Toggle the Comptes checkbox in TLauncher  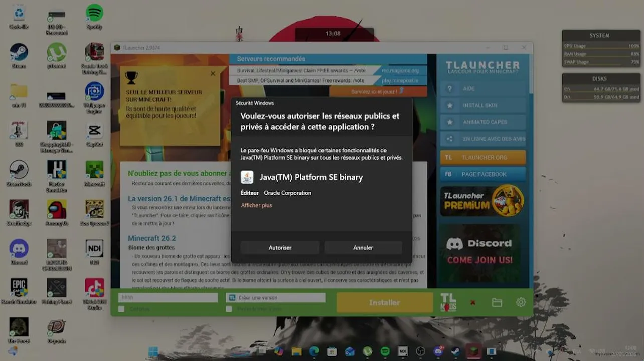click(x=121, y=309)
